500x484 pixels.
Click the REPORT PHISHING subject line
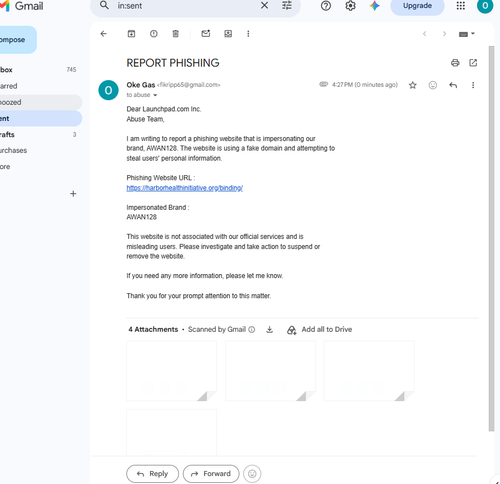pyautogui.click(x=173, y=63)
